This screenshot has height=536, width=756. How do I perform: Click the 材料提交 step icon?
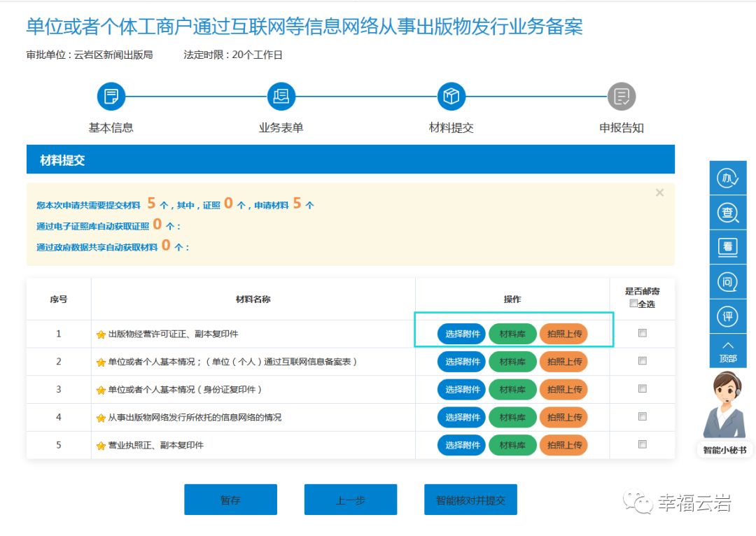click(x=451, y=97)
